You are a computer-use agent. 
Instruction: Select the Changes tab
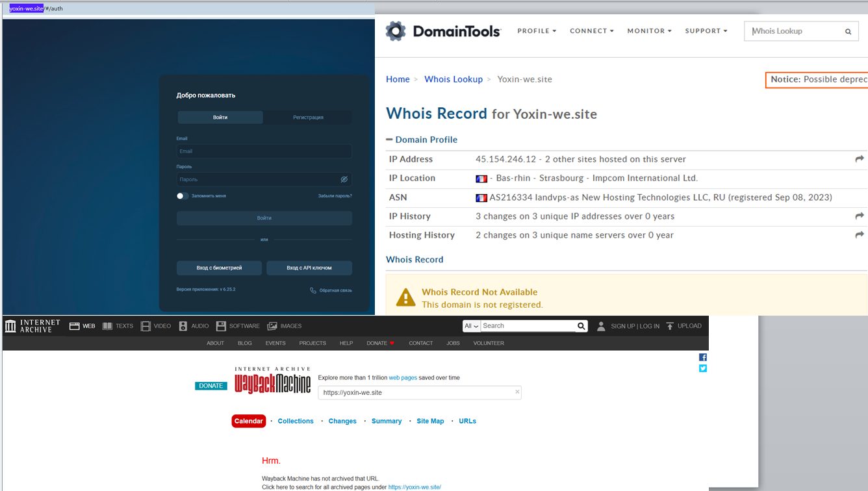pyautogui.click(x=342, y=421)
